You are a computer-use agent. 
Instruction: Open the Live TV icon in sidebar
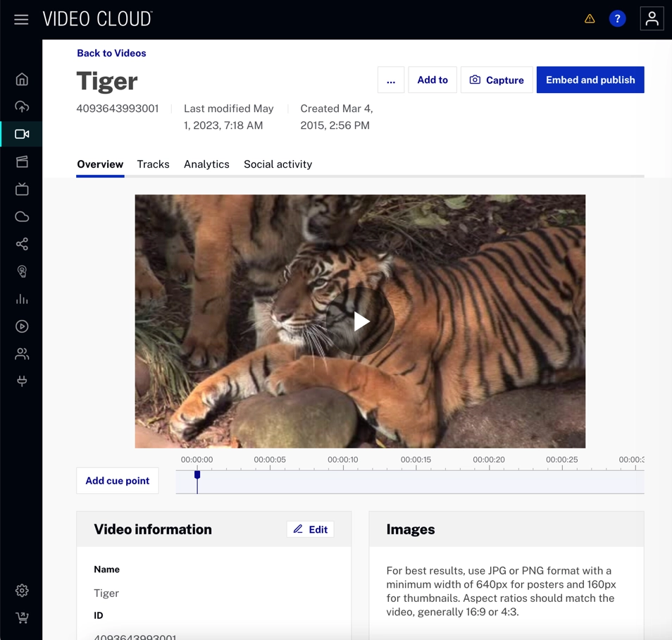[x=22, y=189]
